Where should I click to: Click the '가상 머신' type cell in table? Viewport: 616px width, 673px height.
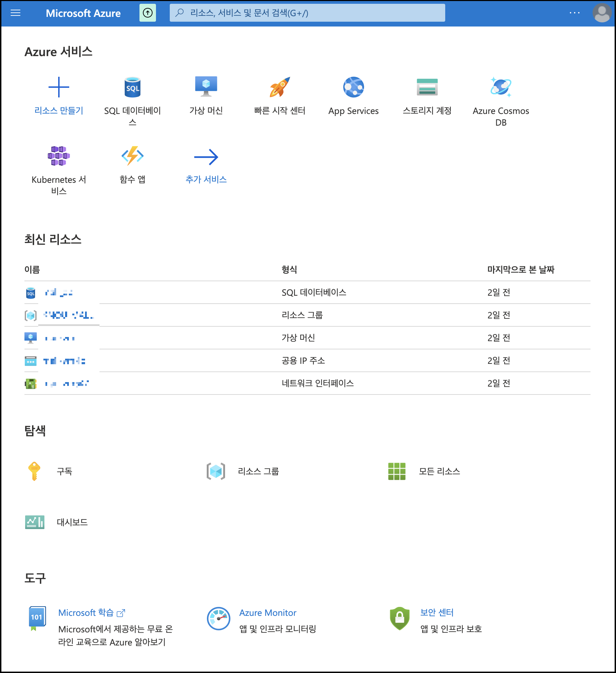(x=298, y=338)
